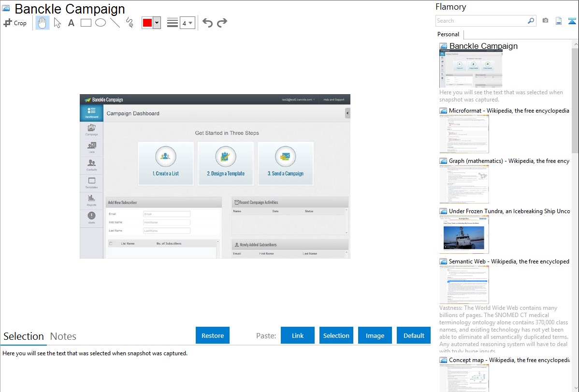The image size is (579, 392).
Task: Pick the rectangle shape tool
Action: point(86,23)
